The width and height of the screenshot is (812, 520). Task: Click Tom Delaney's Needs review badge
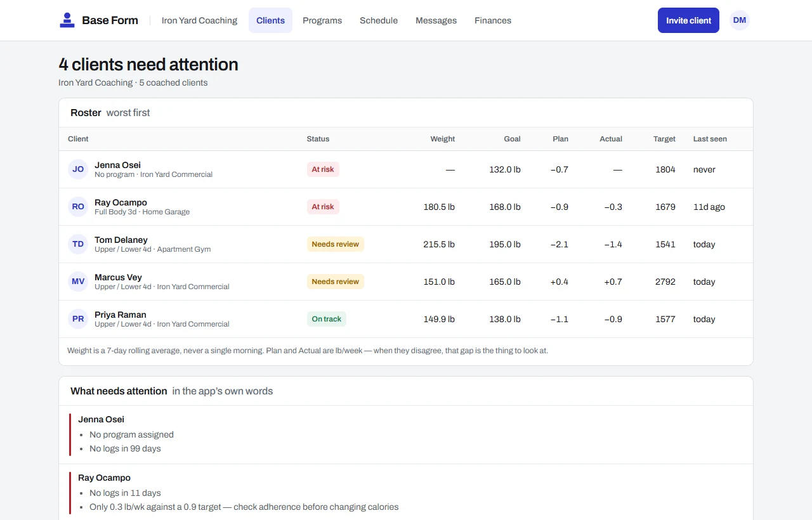tap(336, 244)
